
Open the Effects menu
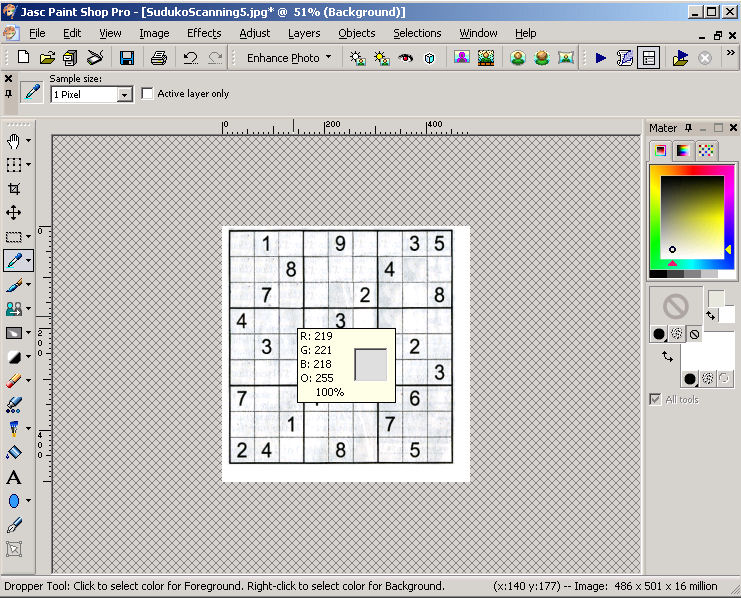(204, 33)
